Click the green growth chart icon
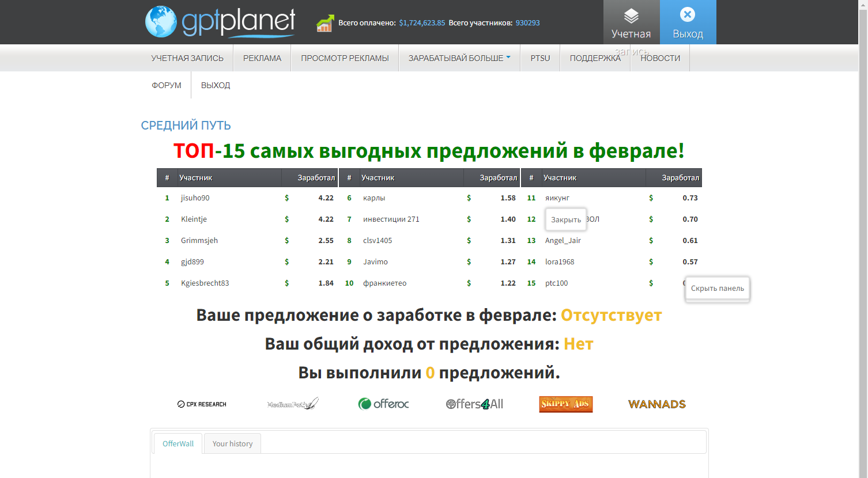The height and width of the screenshot is (478, 868). coord(325,23)
